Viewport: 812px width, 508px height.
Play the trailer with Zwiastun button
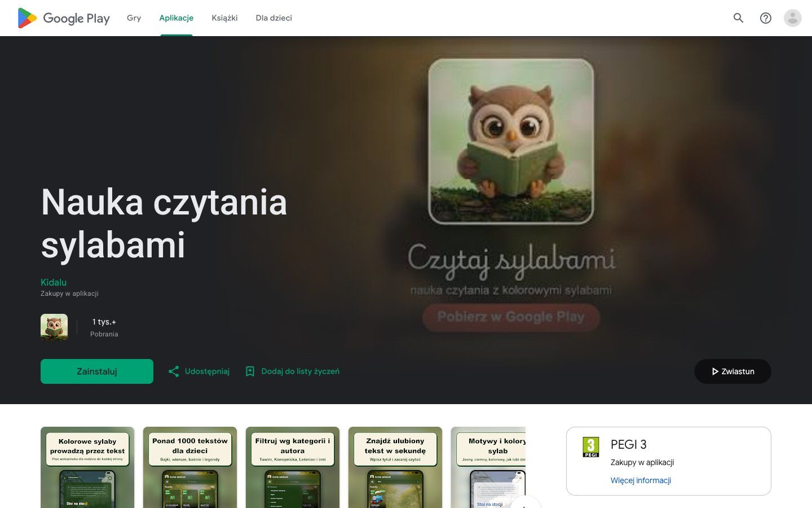732,371
